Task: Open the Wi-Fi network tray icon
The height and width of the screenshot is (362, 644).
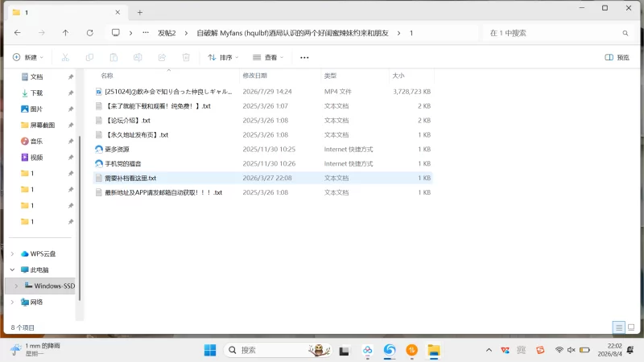Action: 559,350
